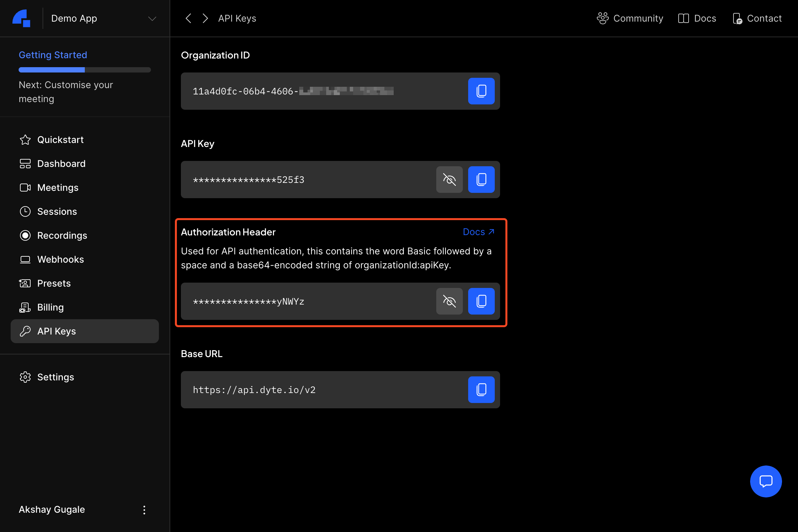
Task: Click the Presets sidebar icon
Action: pyautogui.click(x=25, y=283)
